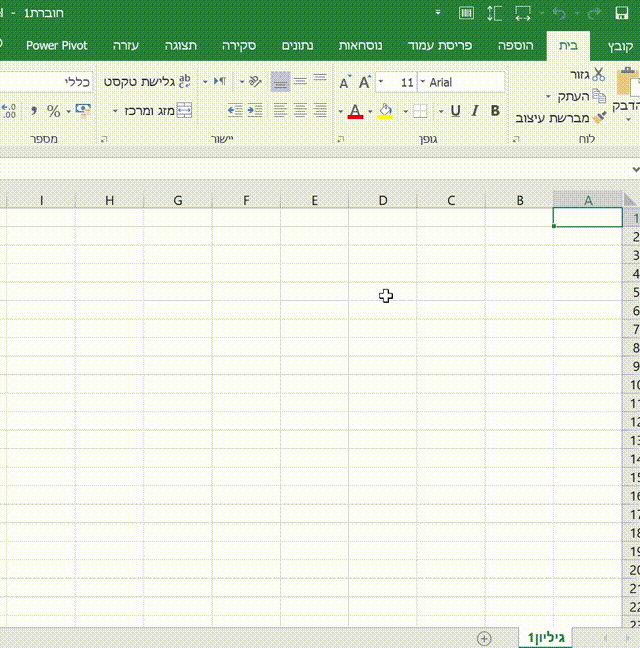Open the File (קובץ) tab
Image resolution: width=640 pixels, height=648 pixels.
(x=620, y=45)
